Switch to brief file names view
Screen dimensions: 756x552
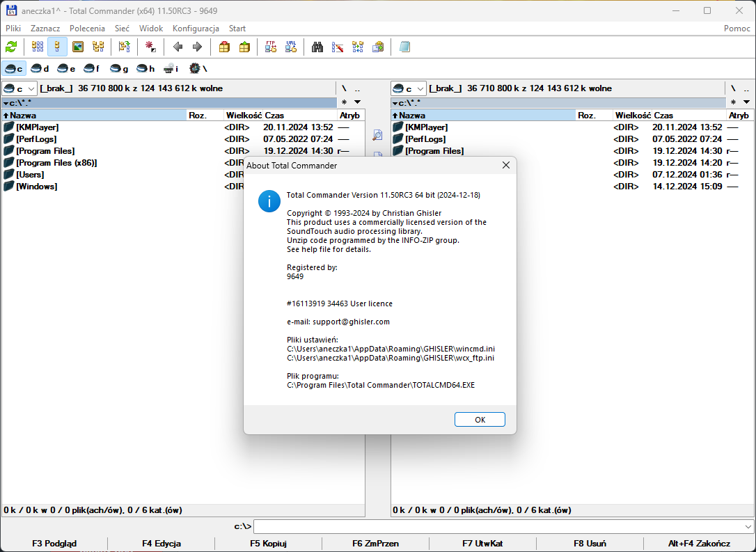[38, 47]
